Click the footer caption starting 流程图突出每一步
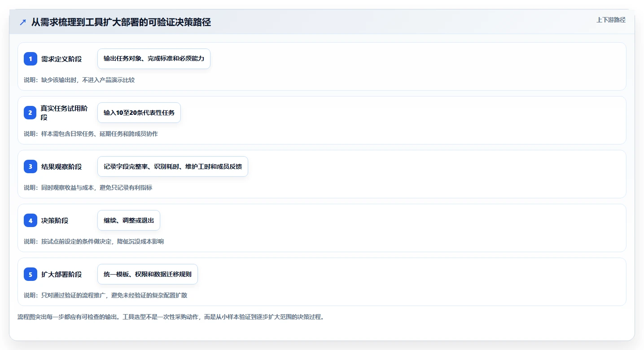The height and width of the screenshot is (350, 644). (x=171, y=317)
